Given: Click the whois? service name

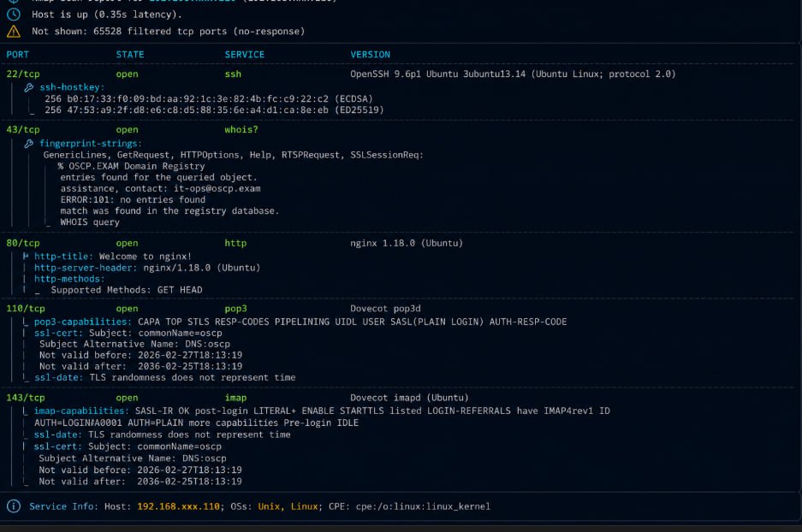Looking at the screenshot, I should tap(241, 130).
